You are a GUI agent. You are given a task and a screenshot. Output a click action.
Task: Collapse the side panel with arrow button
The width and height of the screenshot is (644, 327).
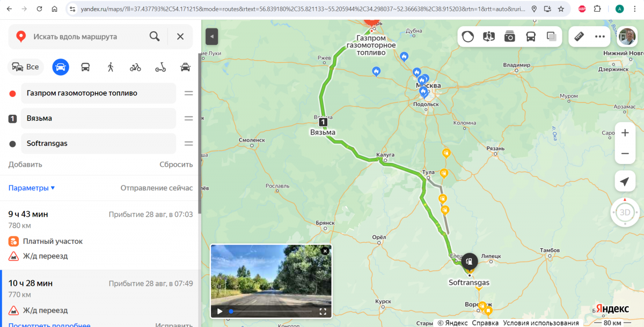tap(212, 36)
